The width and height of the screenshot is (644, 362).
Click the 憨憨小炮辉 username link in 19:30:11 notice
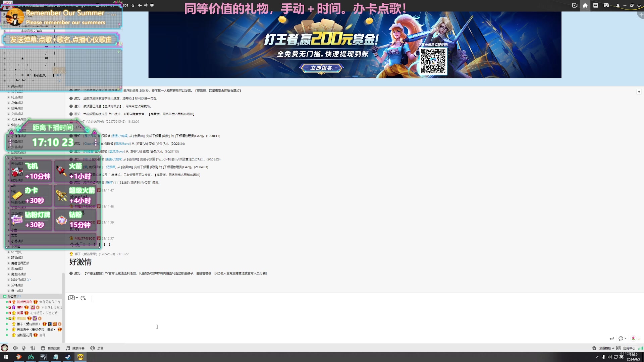pyautogui.click(x=120, y=136)
